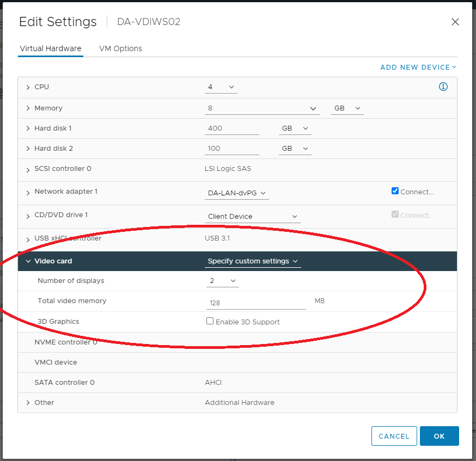Change Memory unit GB dropdown
476x461 pixels.
pos(347,108)
